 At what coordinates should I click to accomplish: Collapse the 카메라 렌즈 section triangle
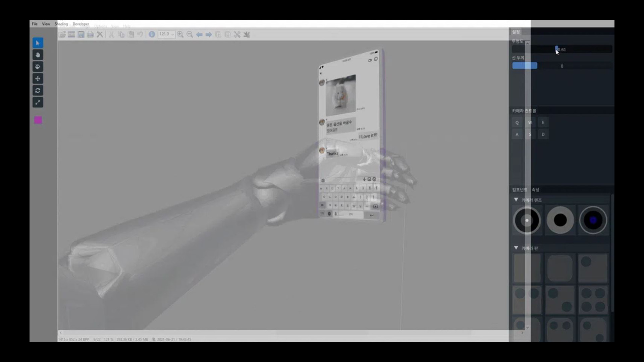[x=517, y=200]
